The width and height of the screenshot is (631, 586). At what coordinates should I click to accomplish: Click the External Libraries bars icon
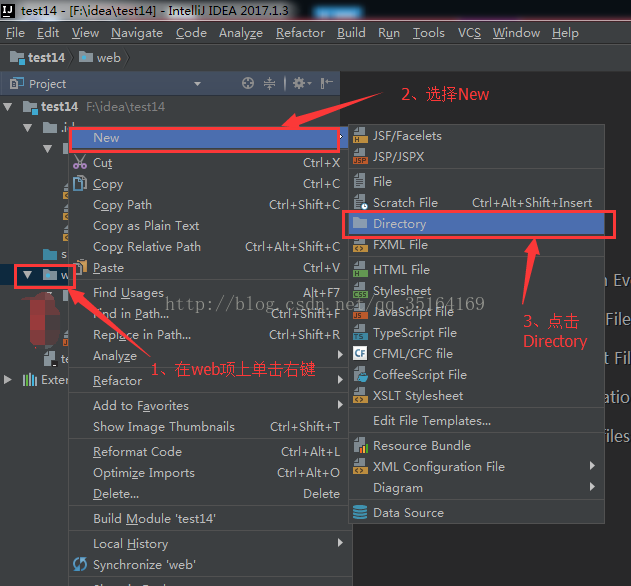(x=30, y=380)
